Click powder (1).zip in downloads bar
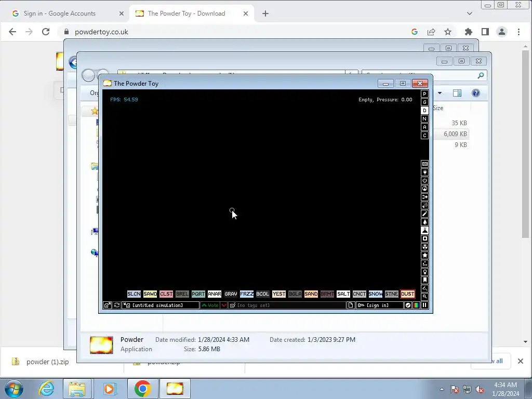Viewport: 532px width, 399px height. (47, 362)
